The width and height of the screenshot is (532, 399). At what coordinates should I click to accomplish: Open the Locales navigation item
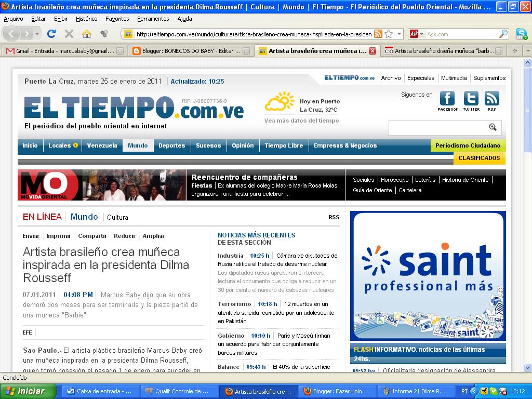pyautogui.click(x=63, y=145)
